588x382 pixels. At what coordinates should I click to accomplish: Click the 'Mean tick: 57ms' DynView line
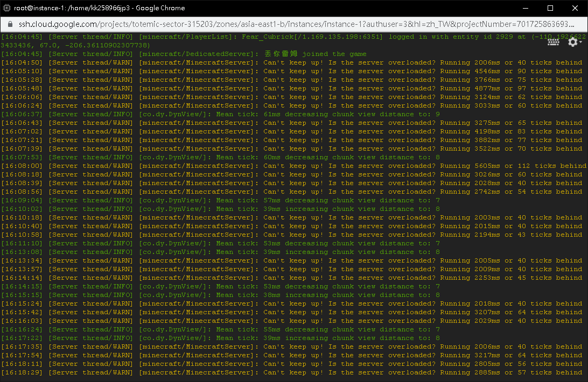click(221, 201)
